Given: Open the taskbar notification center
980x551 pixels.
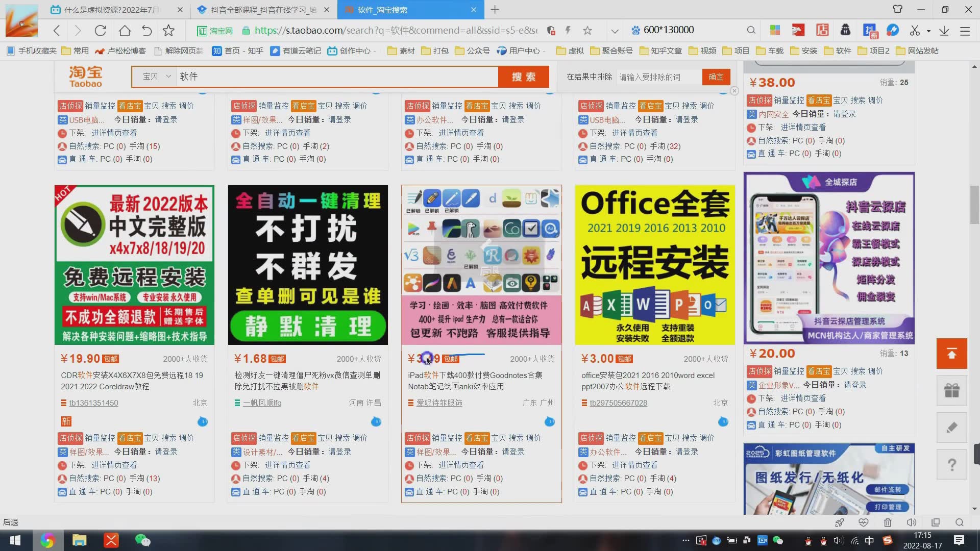Looking at the screenshot, I should 959,540.
